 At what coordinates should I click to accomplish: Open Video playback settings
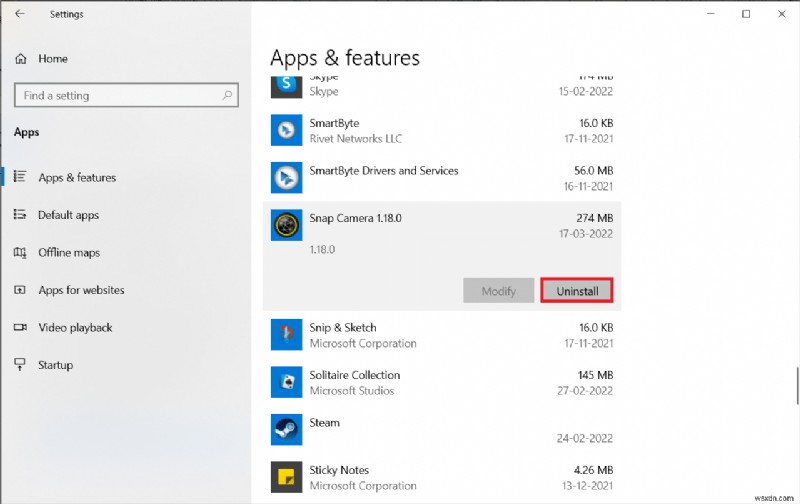[75, 328]
